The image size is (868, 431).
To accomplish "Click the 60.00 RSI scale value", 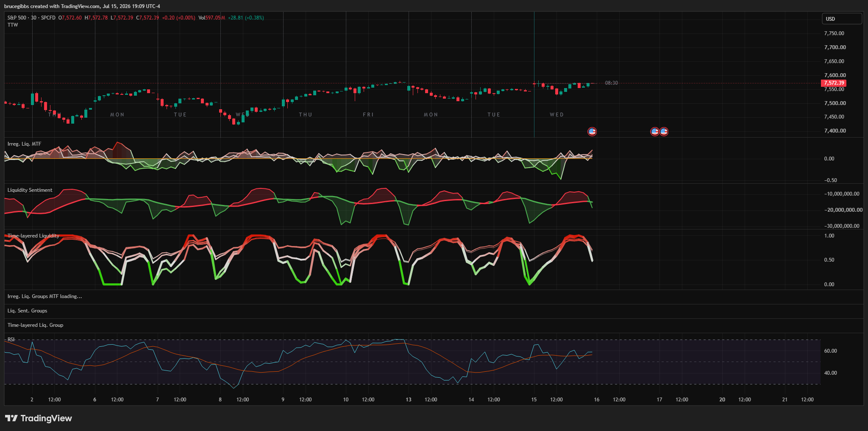I will coord(830,351).
